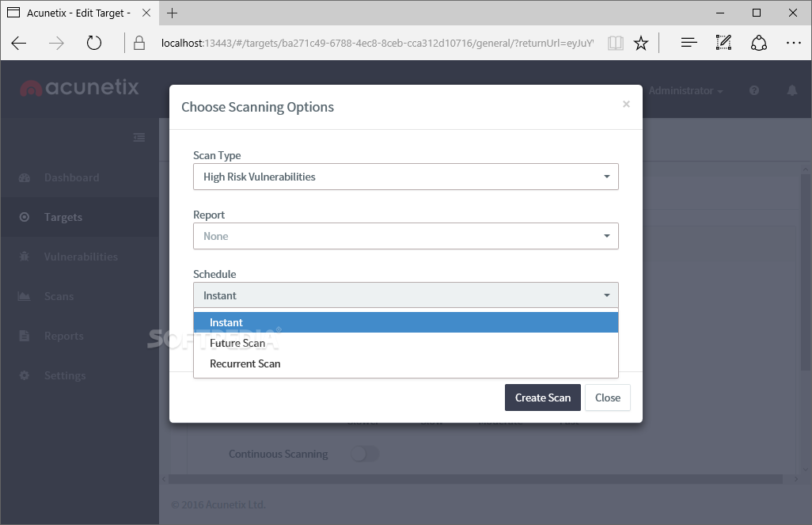The height and width of the screenshot is (525, 812).
Task: Make a web note with the pen icon
Action: (723, 43)
